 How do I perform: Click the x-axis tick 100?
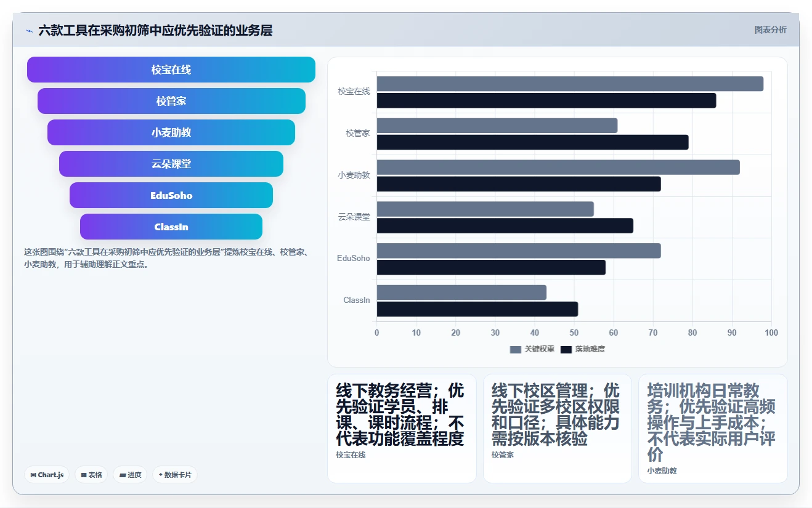(x=771, y=333)
